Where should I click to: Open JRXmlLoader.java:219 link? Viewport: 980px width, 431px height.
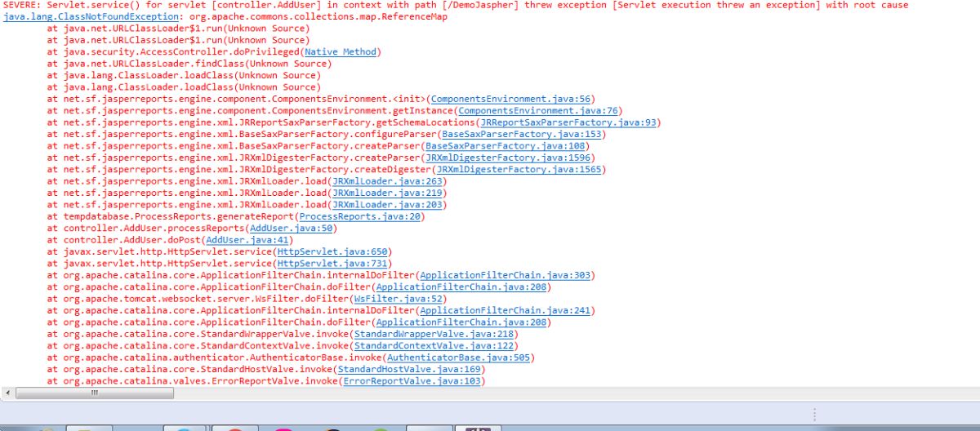[x=386, y=193]
